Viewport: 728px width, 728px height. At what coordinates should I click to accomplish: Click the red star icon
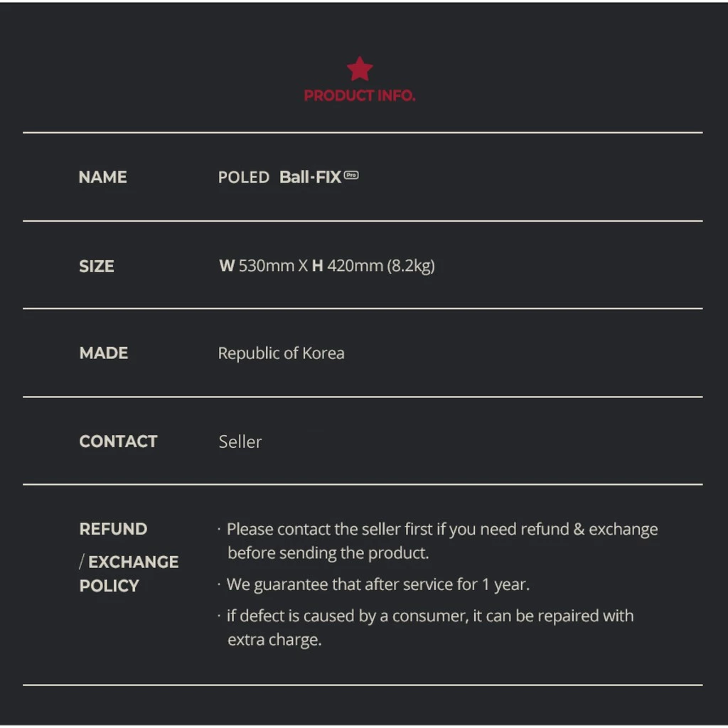359,69
